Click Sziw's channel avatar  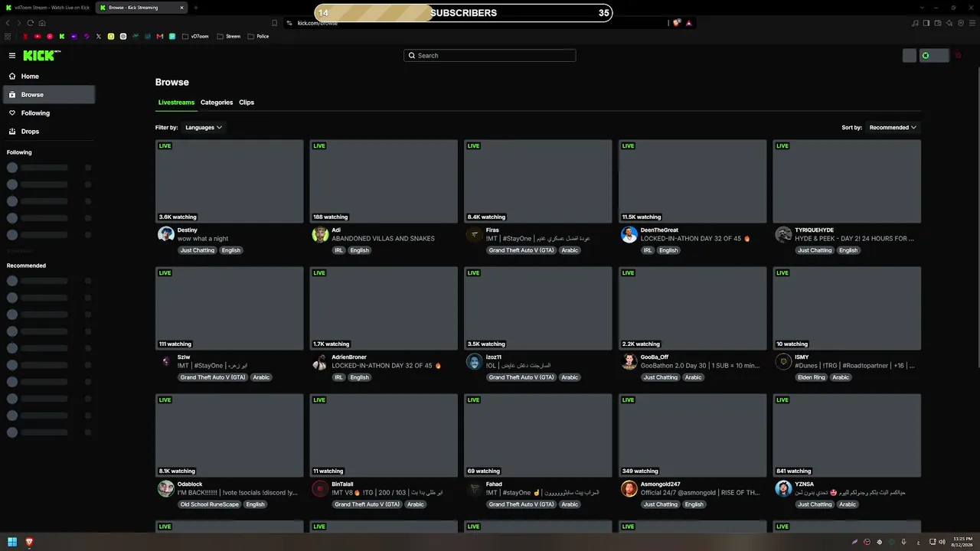click(166, 361)
